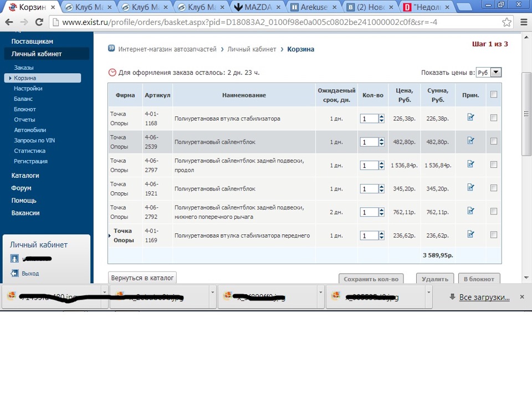Adjust quantity stepper for article 4-01-1168
The height and width of the screenshot is (420, 532).
point(381,119)
